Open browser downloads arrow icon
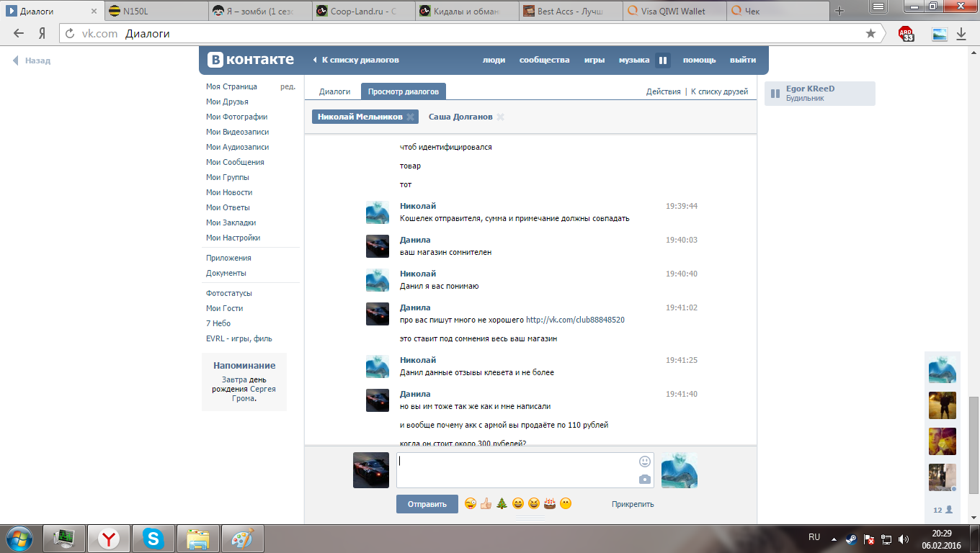The image size is (980, 553). coord(961,34)
